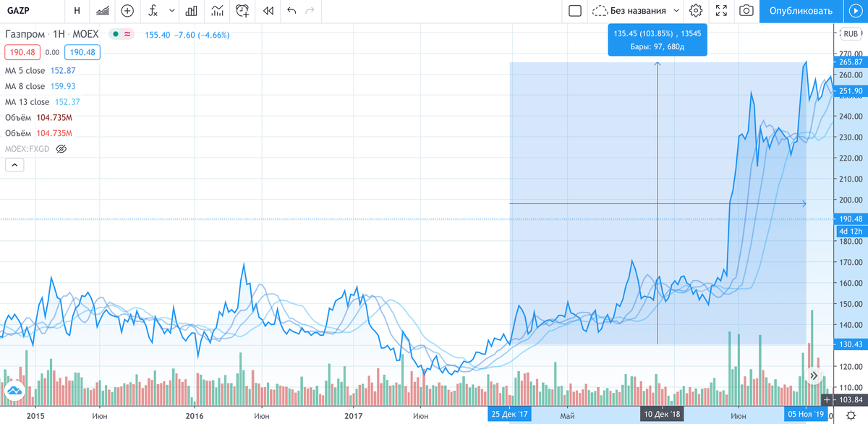Screen dimensions: 868x424
Task: Select the 05 Ноя '19 date marker
Action: 806,415
